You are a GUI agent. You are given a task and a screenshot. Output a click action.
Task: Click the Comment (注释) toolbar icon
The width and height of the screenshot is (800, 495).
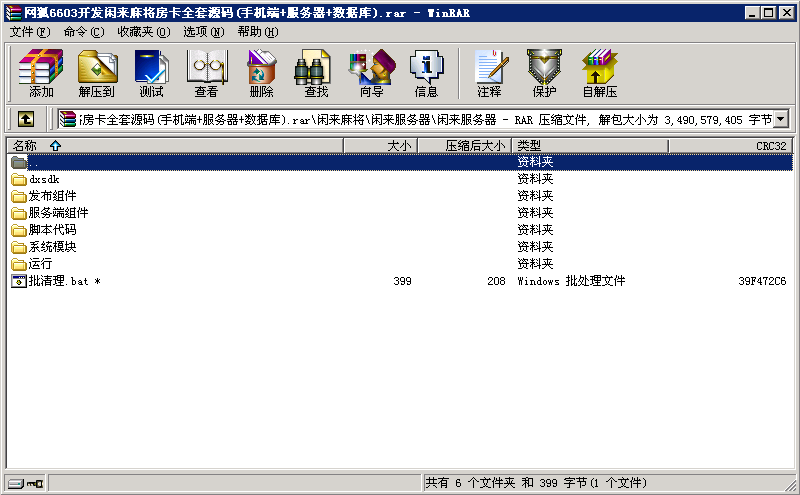[489, 73]
